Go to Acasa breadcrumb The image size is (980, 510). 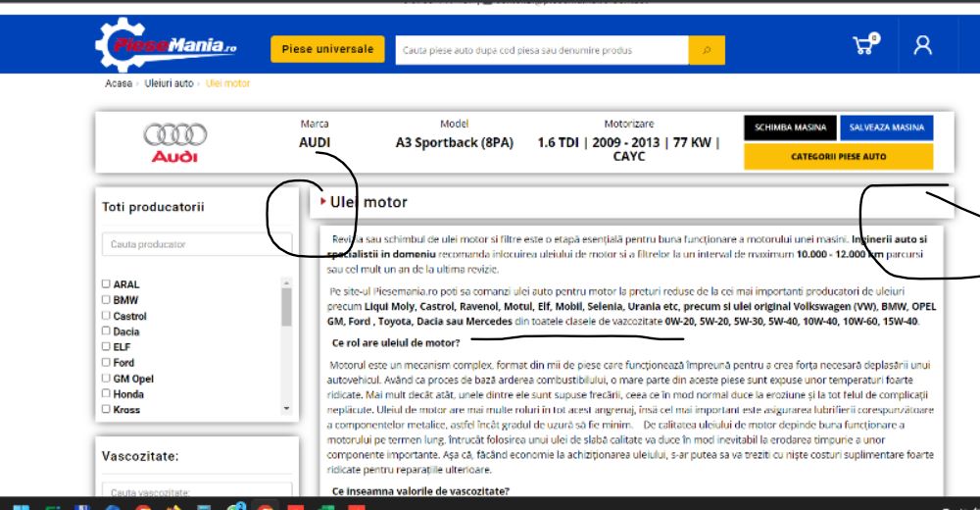119,83
